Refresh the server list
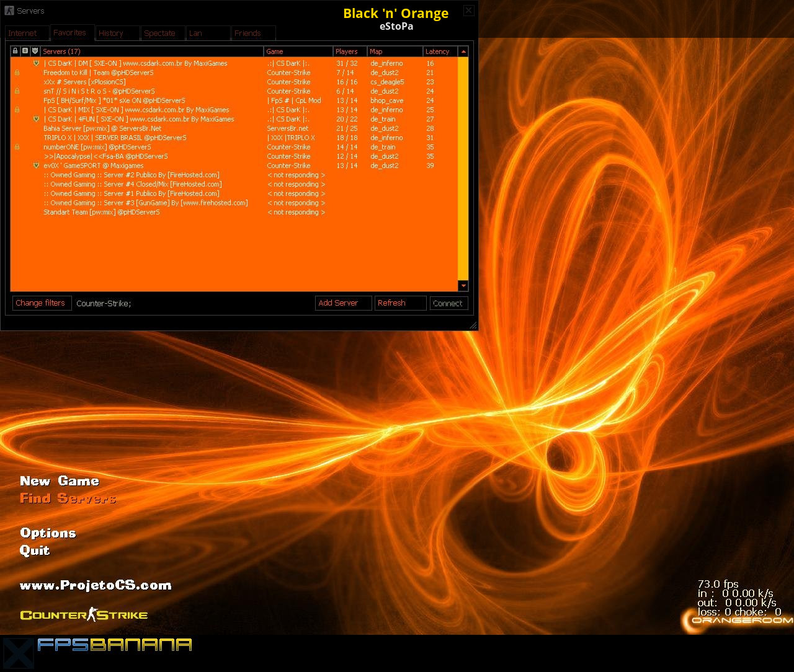 (x=401, y=303)
